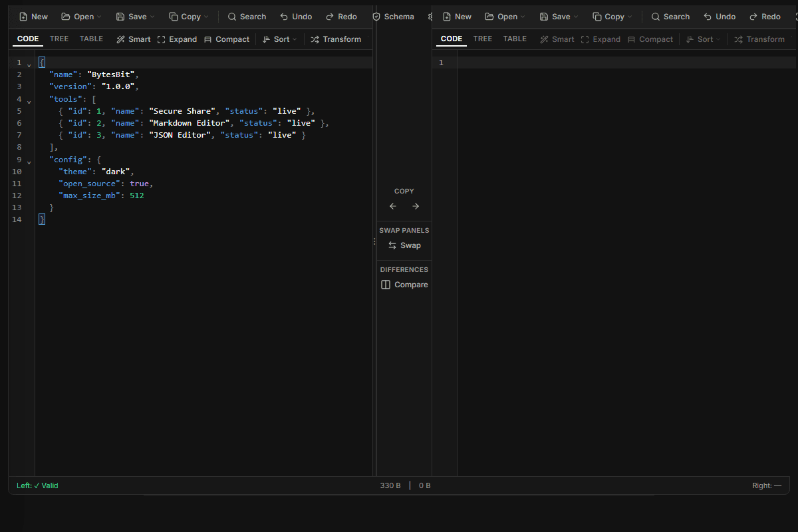Click the right panel's Compact button
Image resolution: width=798 pixels, height=532 pixels.
(650, 39)
